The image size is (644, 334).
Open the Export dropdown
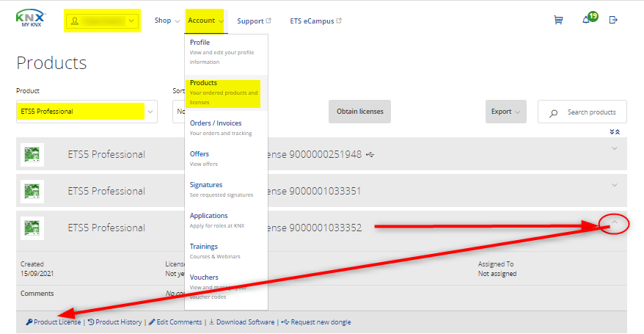[505, 112]
